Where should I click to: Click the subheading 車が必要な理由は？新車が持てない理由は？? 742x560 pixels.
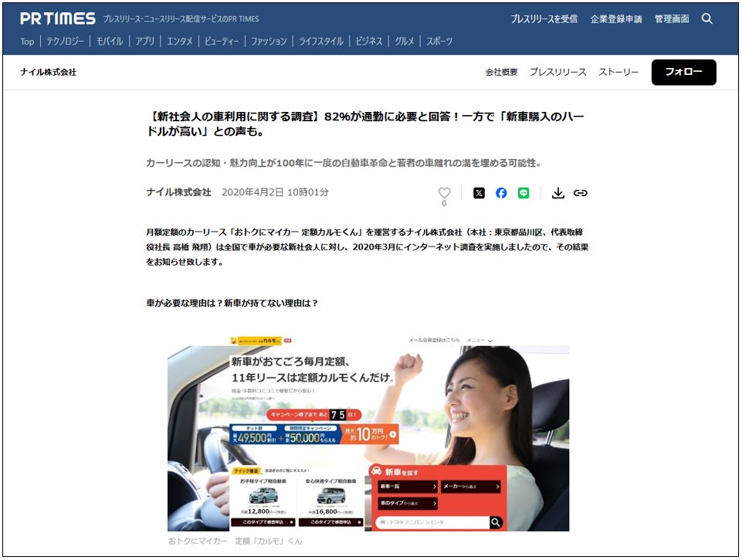pyautogui.click(x=232, y=303)
